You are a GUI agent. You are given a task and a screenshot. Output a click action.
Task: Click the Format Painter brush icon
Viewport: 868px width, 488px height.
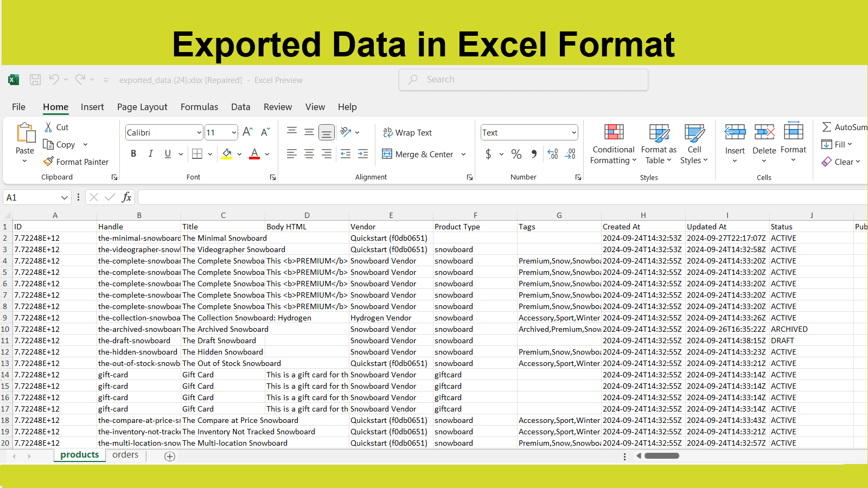coord(48,162)
